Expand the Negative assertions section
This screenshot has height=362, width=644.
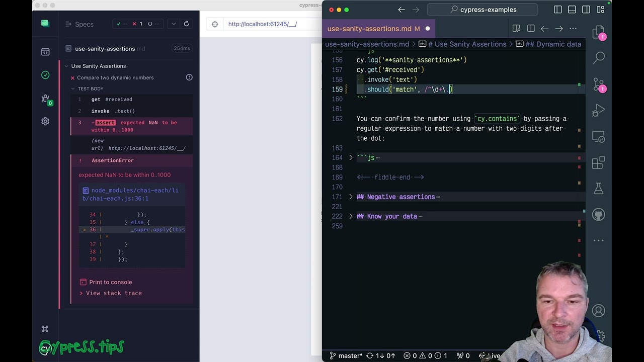[351, 197]
